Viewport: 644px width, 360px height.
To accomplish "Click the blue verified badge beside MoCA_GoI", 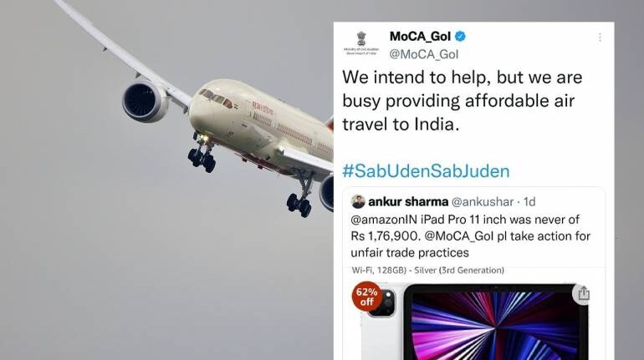I will click(460, 37).
